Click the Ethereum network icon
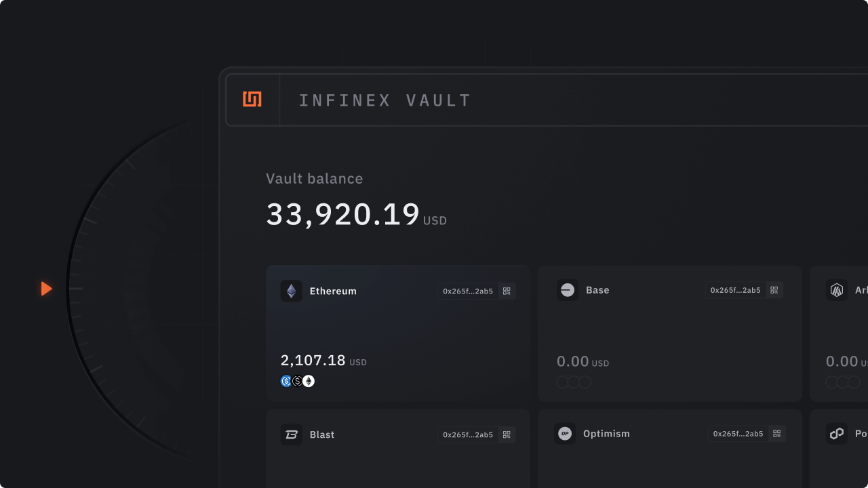This screenshot has height=488, width=868. click(292, 291)
